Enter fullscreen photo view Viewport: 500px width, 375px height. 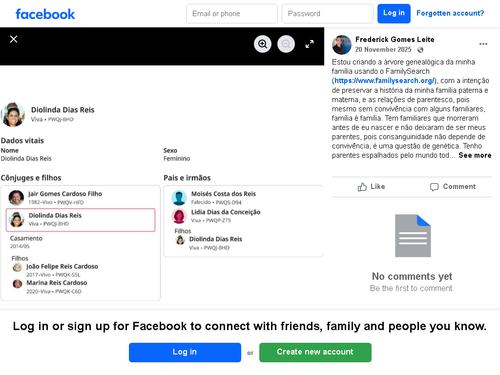310,44
